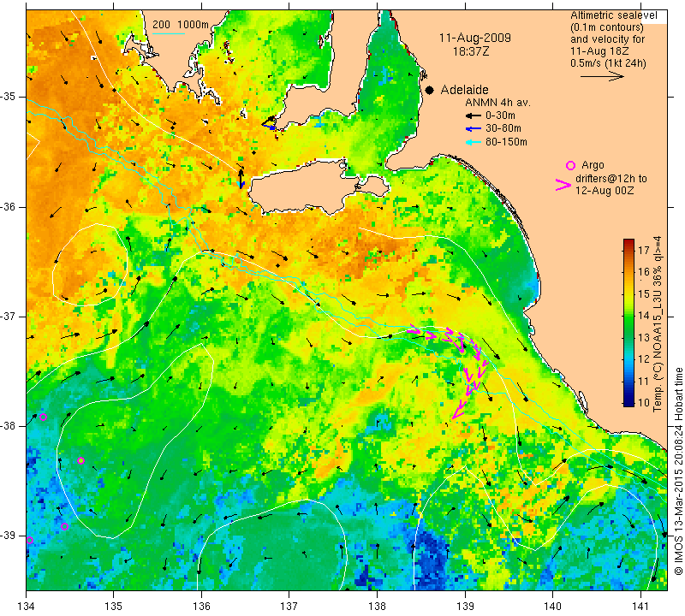Click the '10' colour bar tick label
Viewport: 685px width, 616px height.
(644, 402)
